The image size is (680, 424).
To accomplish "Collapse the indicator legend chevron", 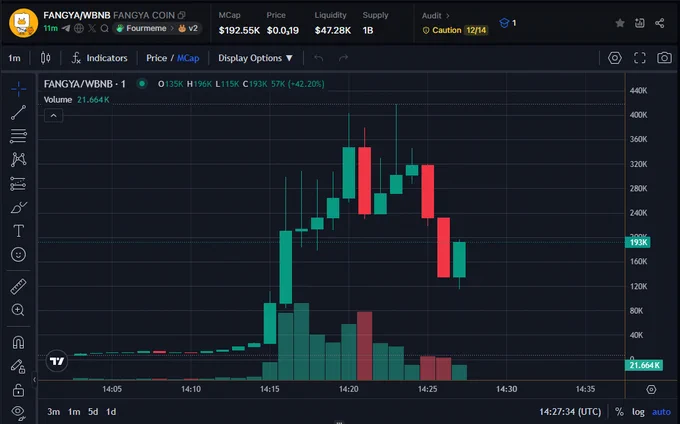I will 54,116.
